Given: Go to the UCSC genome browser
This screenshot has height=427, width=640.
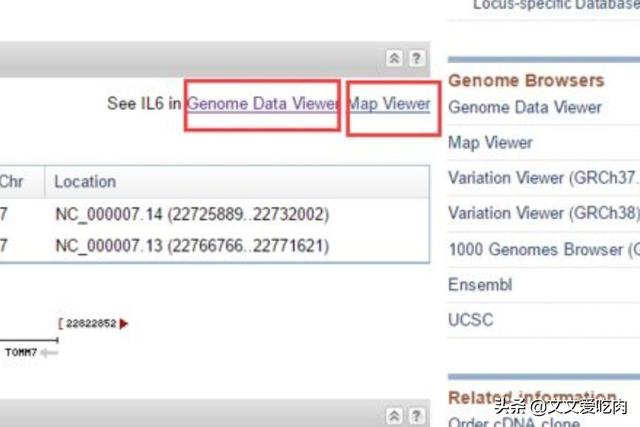Looking at the screenshot, I should tap(471, 320).
